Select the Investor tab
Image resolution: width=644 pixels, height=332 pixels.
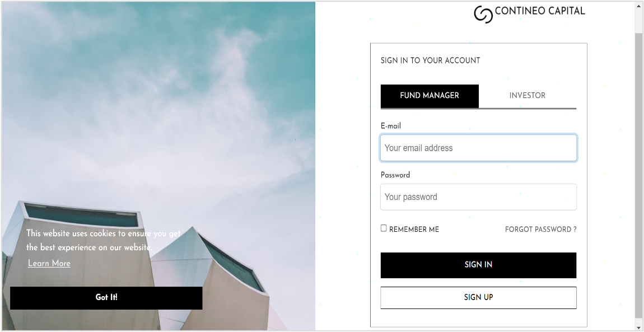[527, 96]
